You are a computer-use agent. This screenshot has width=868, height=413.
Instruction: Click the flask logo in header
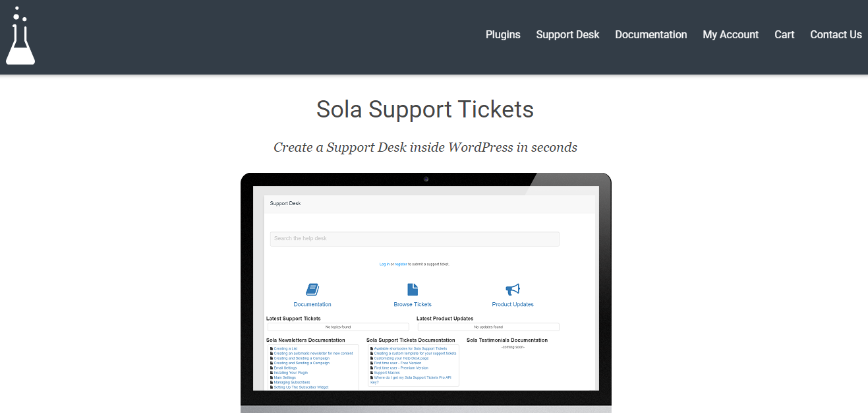point(20,36)
